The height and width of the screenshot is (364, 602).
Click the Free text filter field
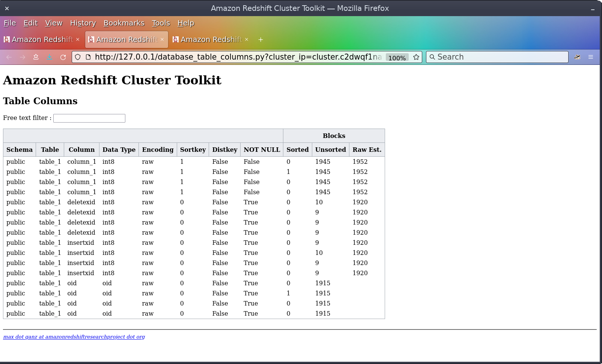(89, 118)
